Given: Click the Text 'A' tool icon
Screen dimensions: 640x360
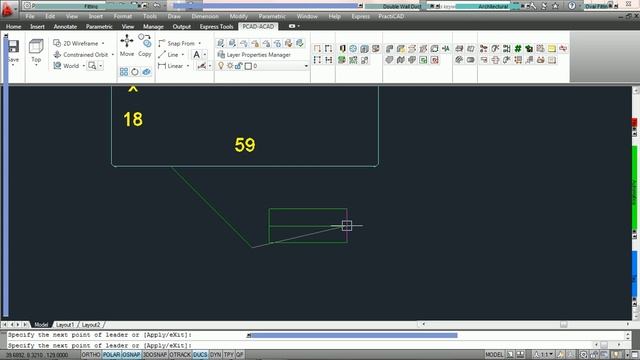Looking at the screenshot, I should pos(197,54).
